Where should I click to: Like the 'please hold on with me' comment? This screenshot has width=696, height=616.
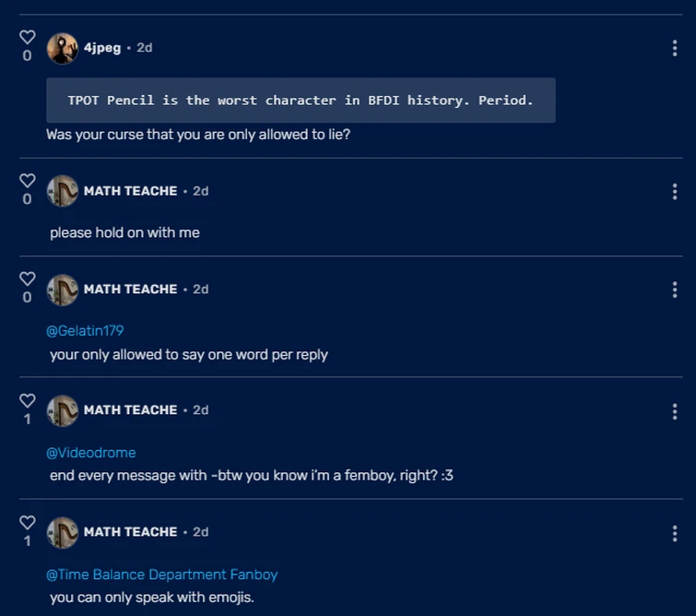tap(28, 181)
